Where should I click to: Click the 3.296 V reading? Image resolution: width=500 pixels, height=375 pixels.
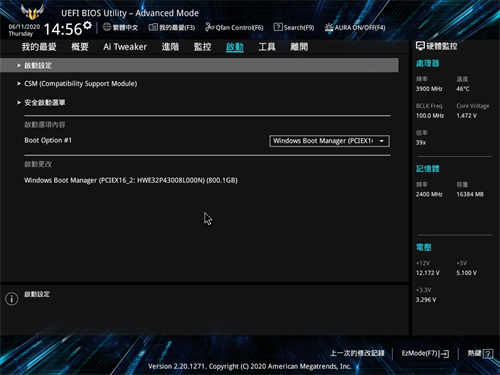click(426, 300)
